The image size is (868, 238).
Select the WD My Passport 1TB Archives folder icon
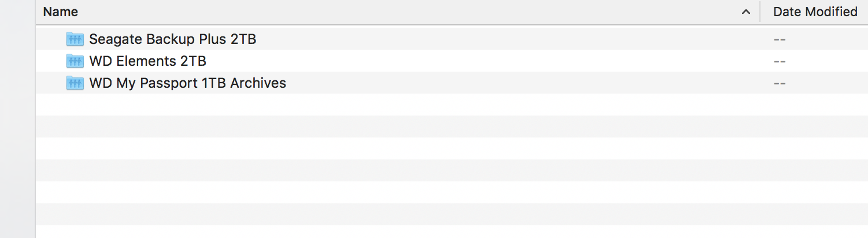[75, 83]
